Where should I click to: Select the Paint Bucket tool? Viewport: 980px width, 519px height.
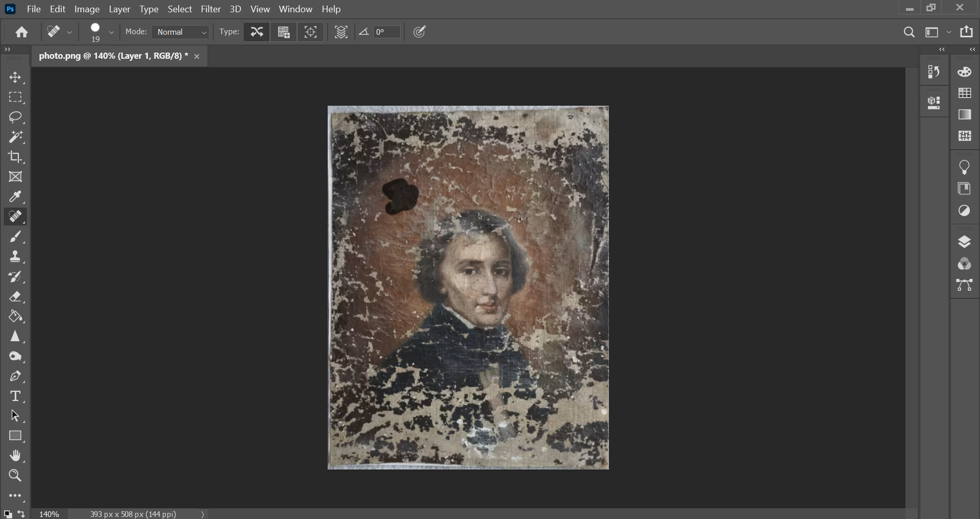tap(15, 317)
